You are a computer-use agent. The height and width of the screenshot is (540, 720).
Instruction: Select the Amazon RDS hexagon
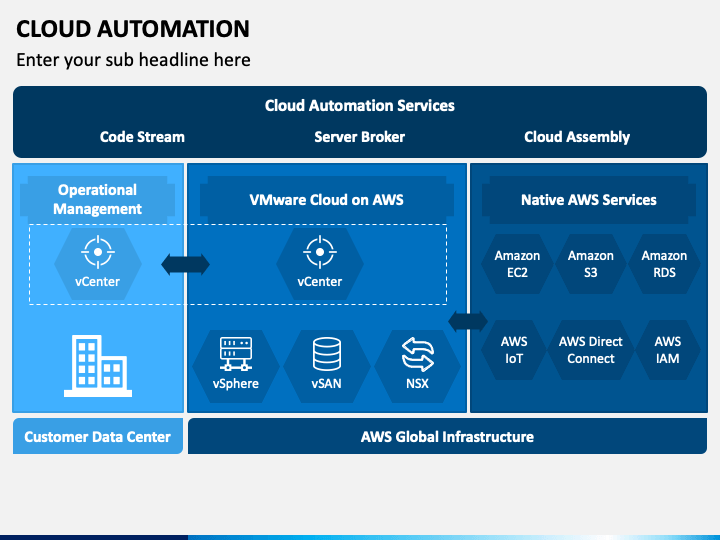tap(664, 264)
